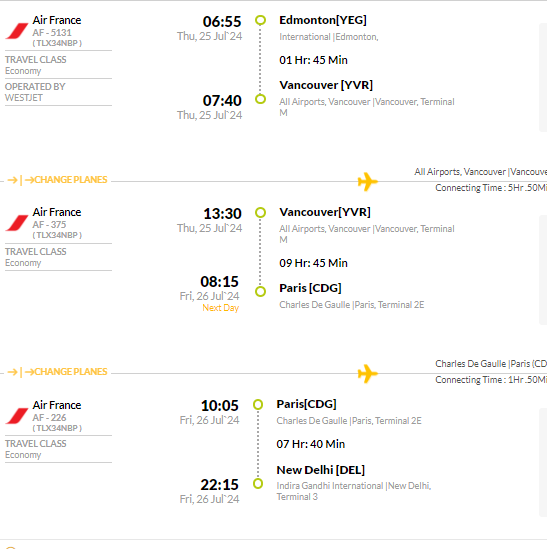Click the arrival circle marker beside New Delhi [DEL]
Image resolution: width=547 pixels, height=549 pixels.
point(258,484)
